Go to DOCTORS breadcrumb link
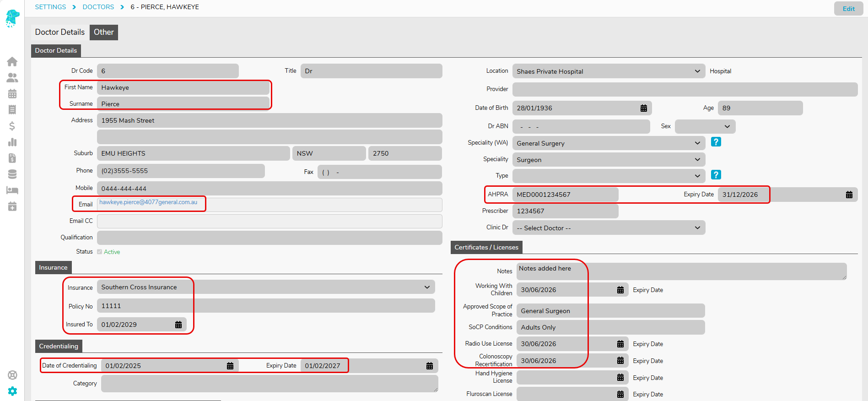 [x=98, y=7]
